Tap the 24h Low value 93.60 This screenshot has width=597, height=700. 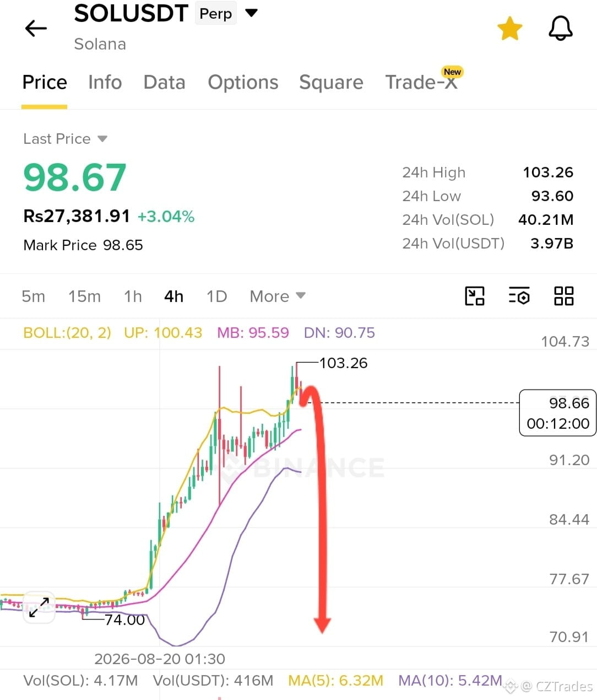click(x=552, y=196)
